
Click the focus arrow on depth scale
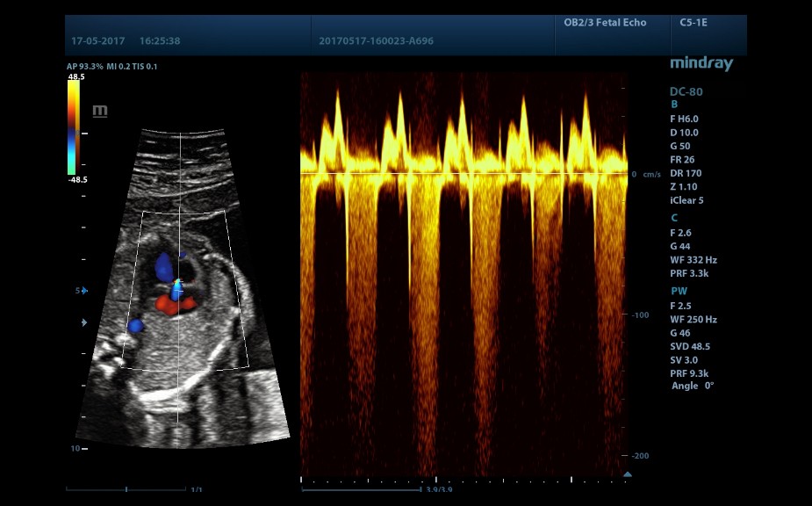point(84,322)
